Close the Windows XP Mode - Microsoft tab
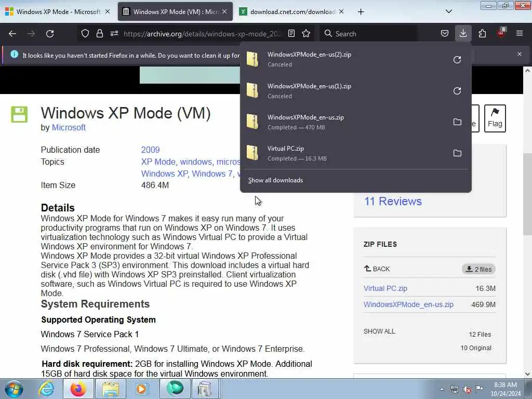Image resolution: width=532 pixels, height=399 pixels. click(108, 12)
